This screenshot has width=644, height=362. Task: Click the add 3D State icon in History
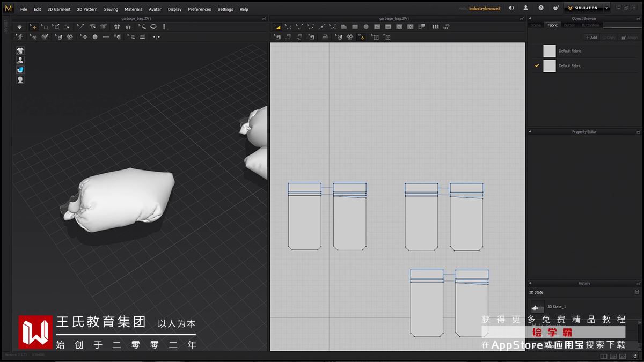pyautogui.click(x=637, y=292)
